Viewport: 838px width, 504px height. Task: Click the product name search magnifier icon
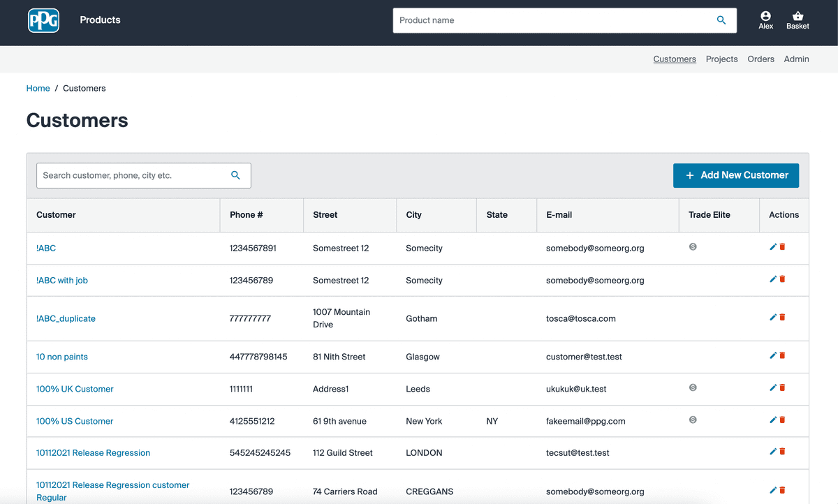coord(721,20)
